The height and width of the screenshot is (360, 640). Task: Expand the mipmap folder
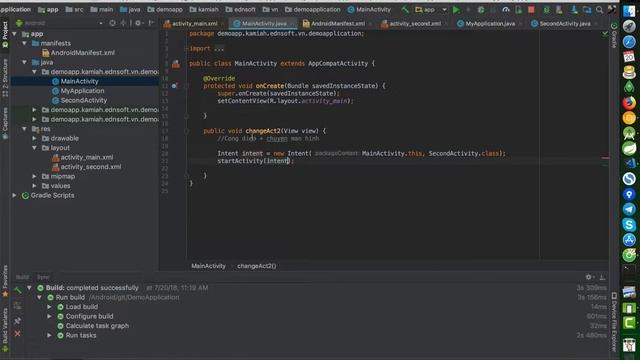point(35,176)
